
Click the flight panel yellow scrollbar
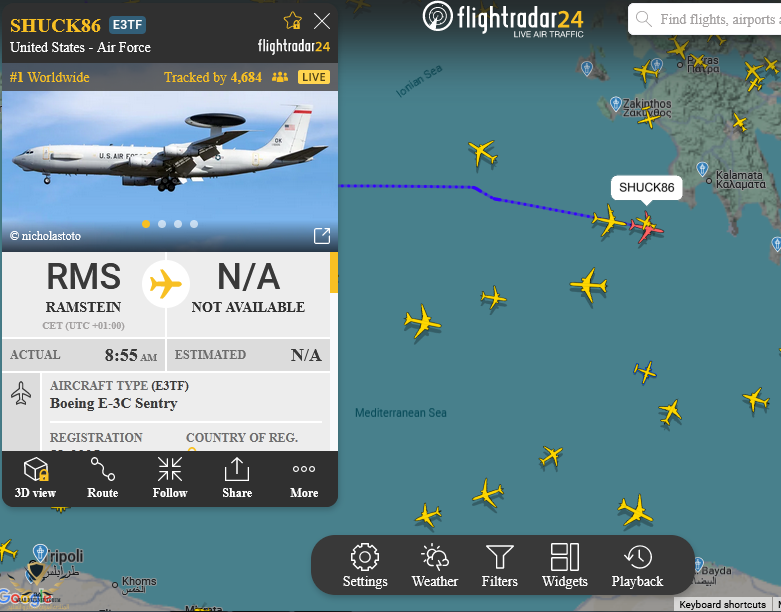[334, 272]
